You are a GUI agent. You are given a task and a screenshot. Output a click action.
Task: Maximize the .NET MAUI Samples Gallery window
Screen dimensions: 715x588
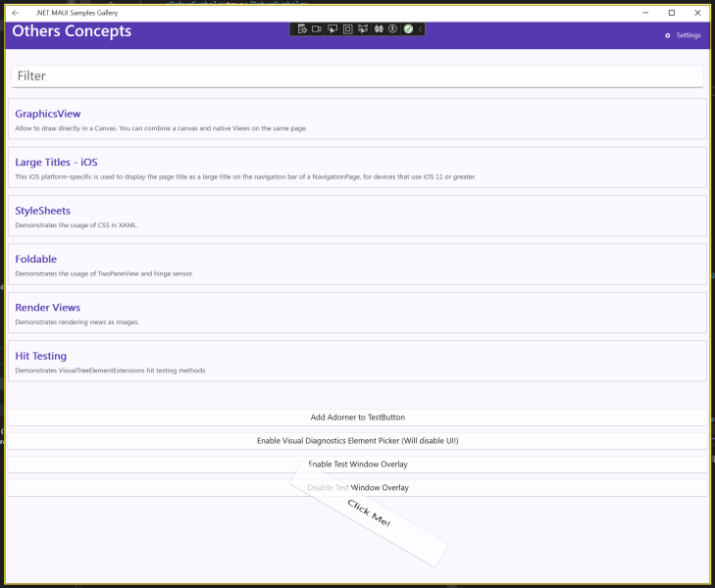(x=671, y=13)
